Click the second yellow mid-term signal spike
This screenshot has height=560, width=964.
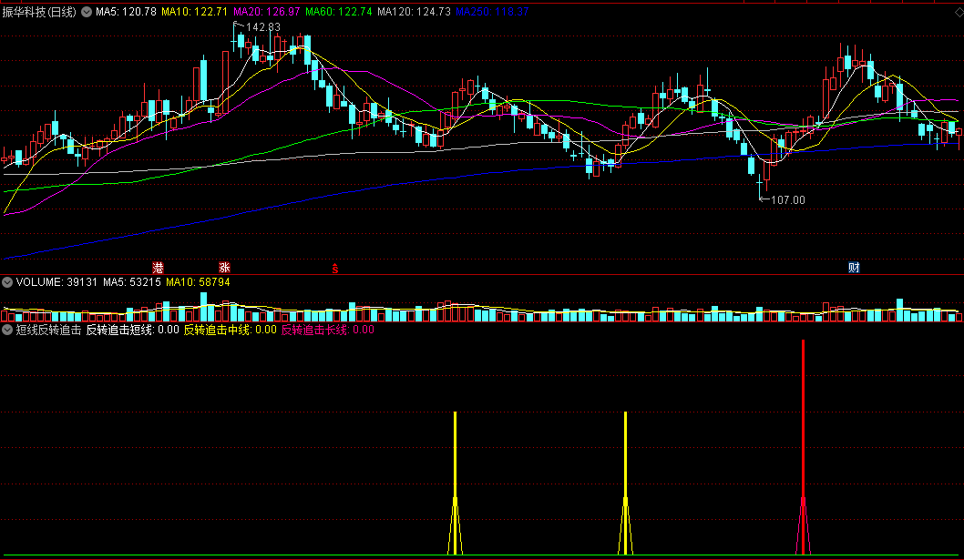pos(625,484)
